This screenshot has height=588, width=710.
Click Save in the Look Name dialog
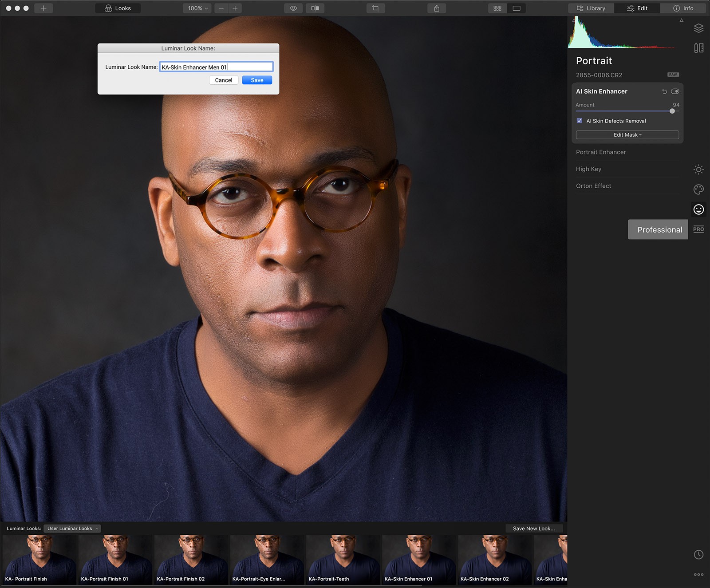257,80
